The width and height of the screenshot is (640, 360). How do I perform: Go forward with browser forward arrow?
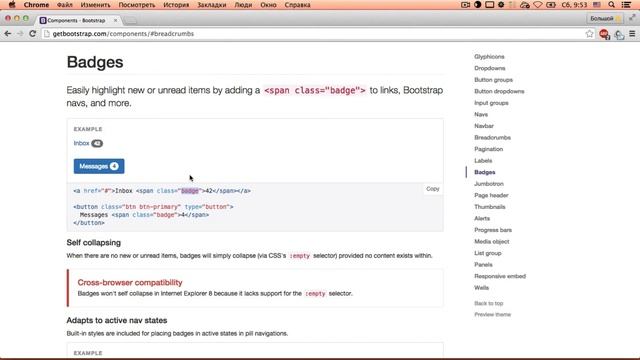tap(20, 34)
